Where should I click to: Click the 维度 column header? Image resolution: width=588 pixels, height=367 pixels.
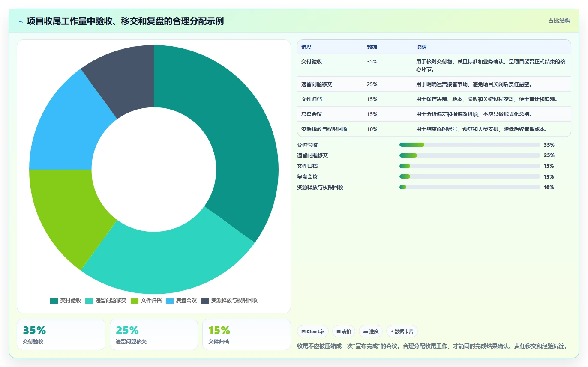tap(306, 47)
